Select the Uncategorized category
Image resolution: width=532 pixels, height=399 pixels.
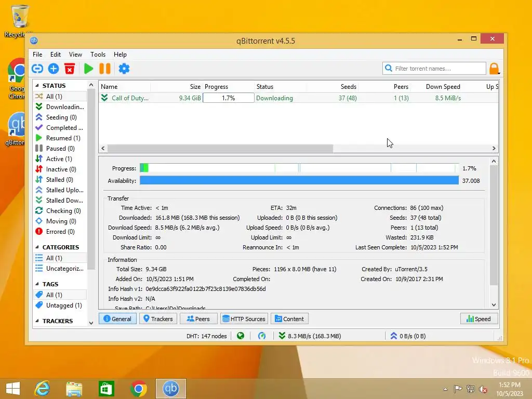[60, 269]
